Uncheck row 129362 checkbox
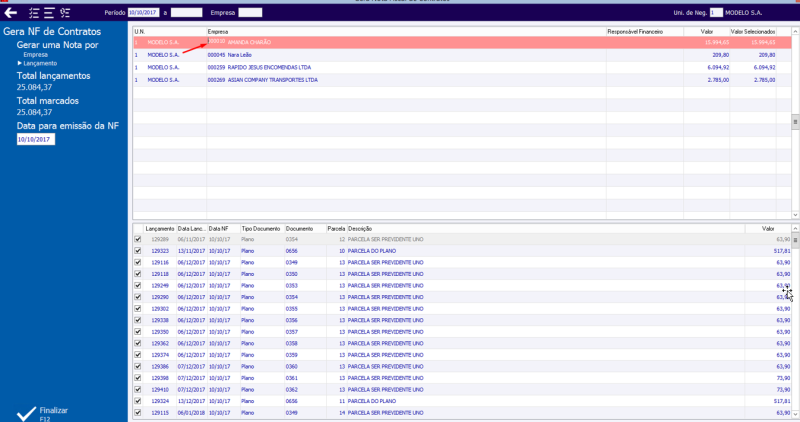The image size is (800, 422). point(138,343)
